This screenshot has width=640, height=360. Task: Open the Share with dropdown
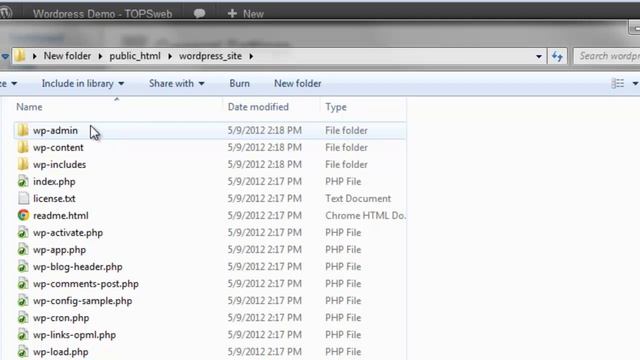(176, 83)
